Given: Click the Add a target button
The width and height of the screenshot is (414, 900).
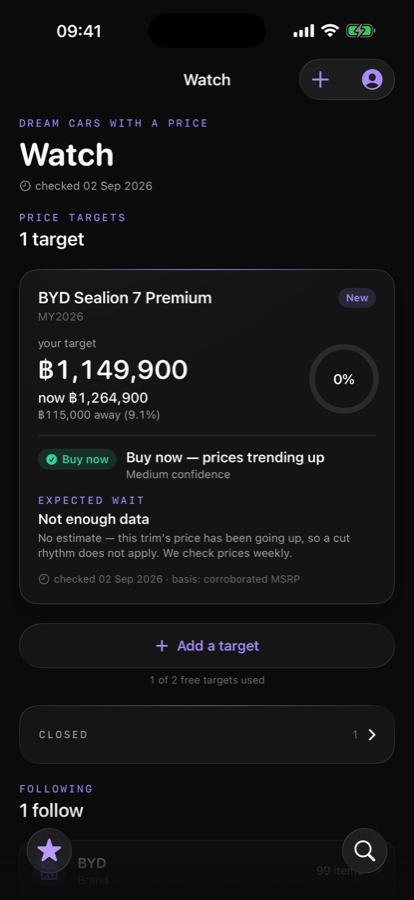Looking at the screenshot, I should pos(207,646).
